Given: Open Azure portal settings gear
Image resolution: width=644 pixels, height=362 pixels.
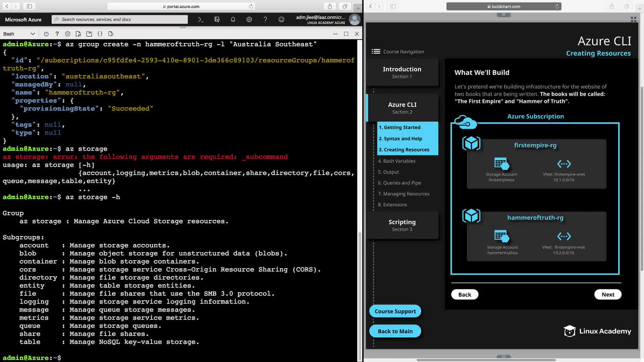Looking at the screenshot, I should 249,19.
